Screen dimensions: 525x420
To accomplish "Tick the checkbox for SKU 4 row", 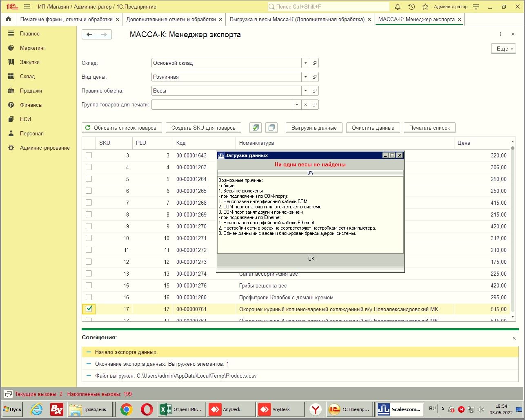I will pyautogui.click(x=89, y=167).
